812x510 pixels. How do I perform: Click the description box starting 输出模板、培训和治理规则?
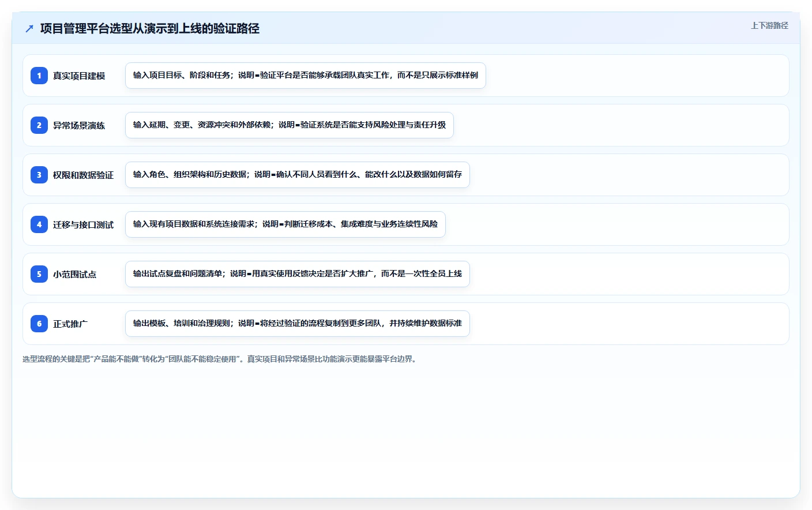[298, 324]
